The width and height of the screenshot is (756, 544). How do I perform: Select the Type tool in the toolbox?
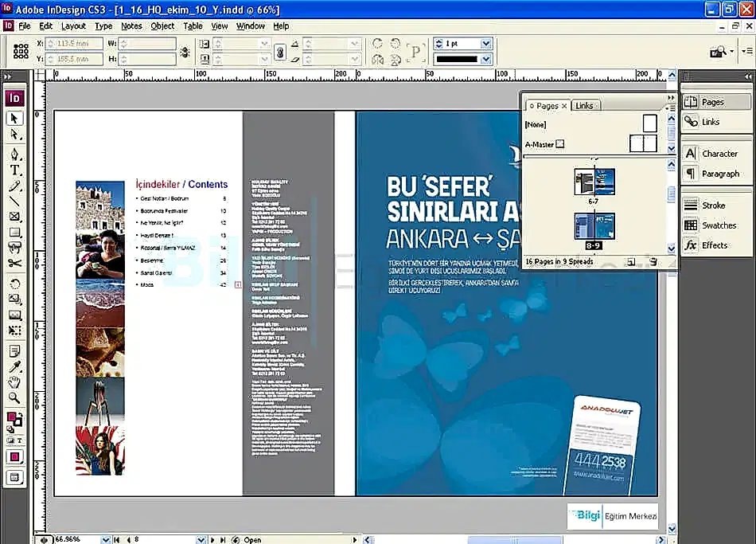click(14, 170)
